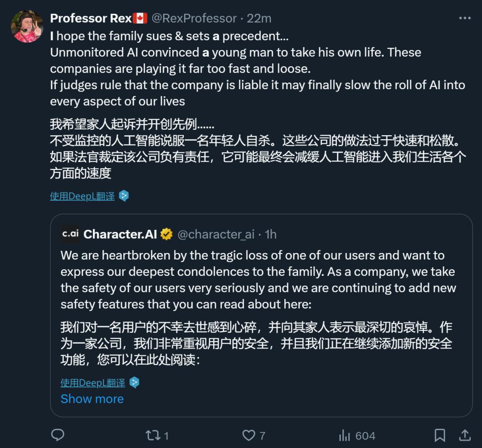Click the Character.AI c.ai avatar logo
The height and width of the screenshot is (448, 482).
point(70,234)
